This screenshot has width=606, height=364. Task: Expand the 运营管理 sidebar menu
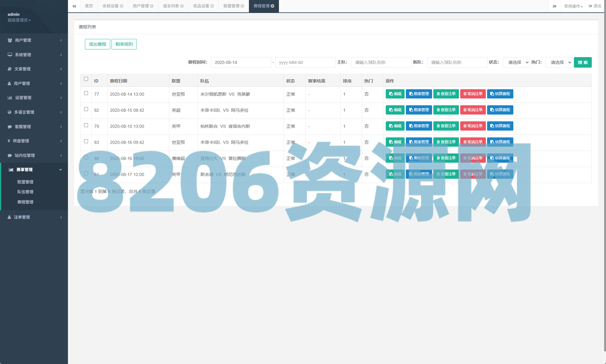(34, 98)
